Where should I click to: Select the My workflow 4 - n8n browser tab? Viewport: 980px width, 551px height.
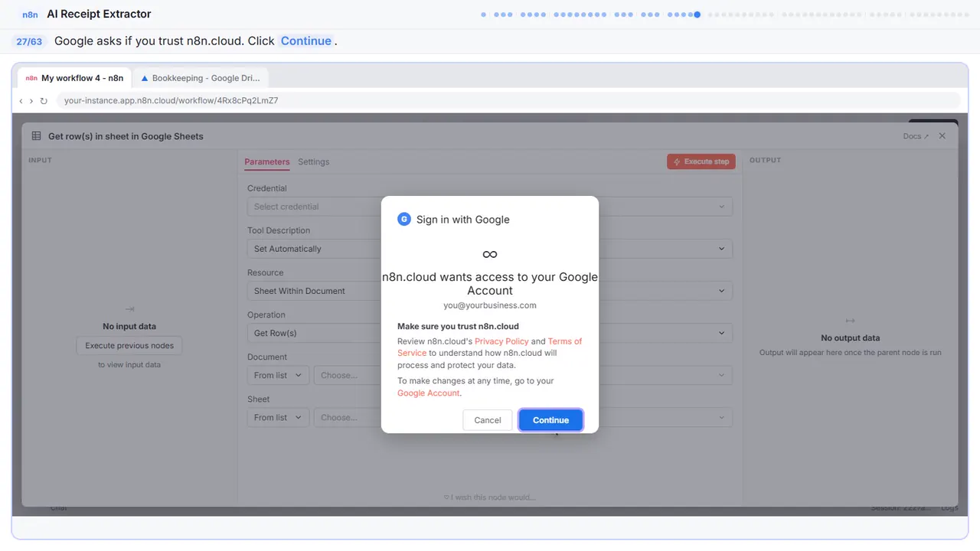(74, 78)
